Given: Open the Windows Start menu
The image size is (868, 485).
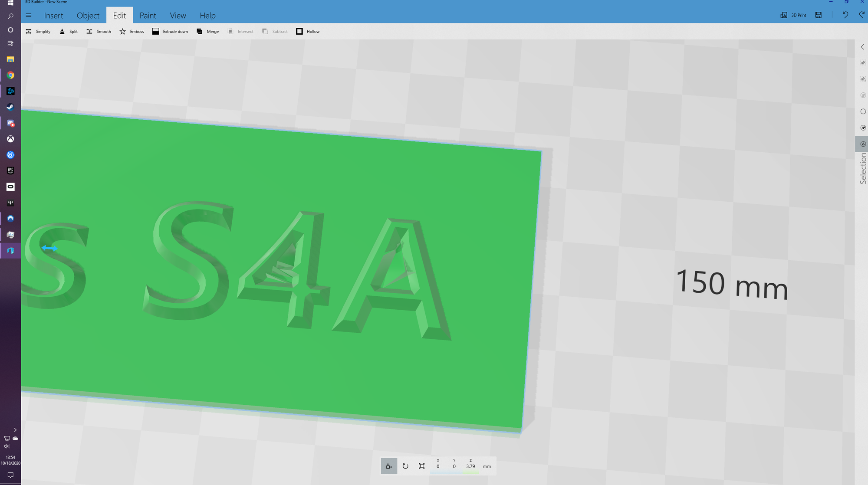Looking at the screenshot, I should pos(10,3).
